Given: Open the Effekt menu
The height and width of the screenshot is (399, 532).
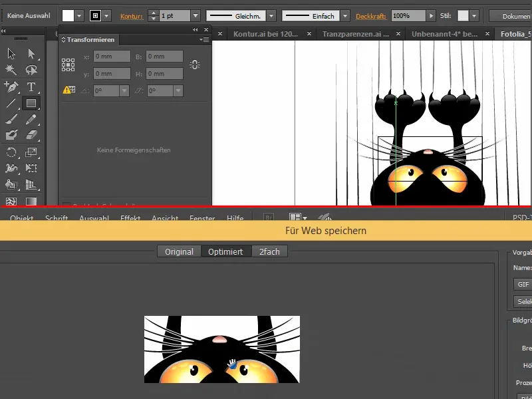Looking at the screenshot, I should (x=130, y=218).
